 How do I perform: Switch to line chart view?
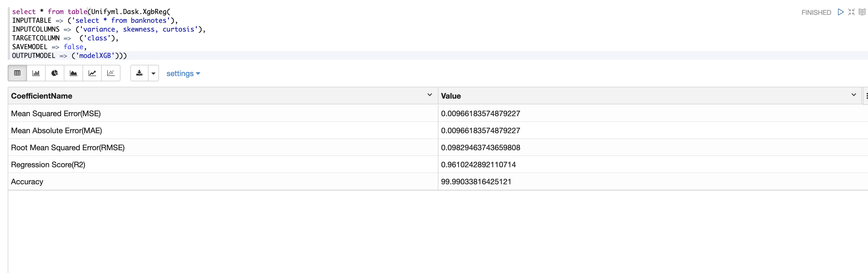coord(92,73)
